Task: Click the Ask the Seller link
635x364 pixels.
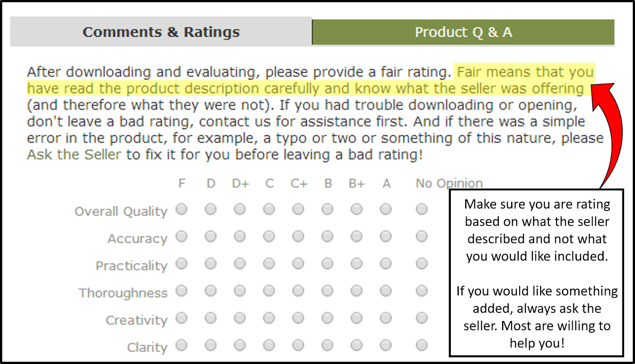Action: click(74, 155)
